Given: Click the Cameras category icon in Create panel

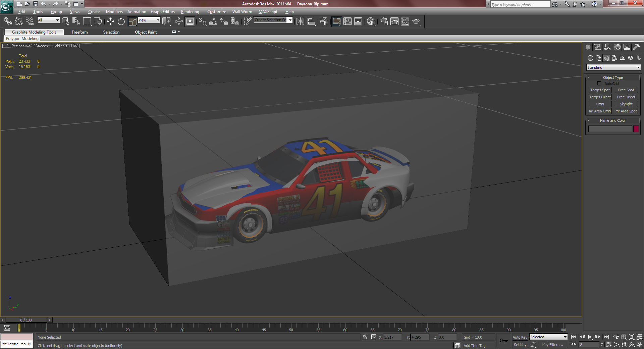Looking at the screenshot, I should [614, 58].
